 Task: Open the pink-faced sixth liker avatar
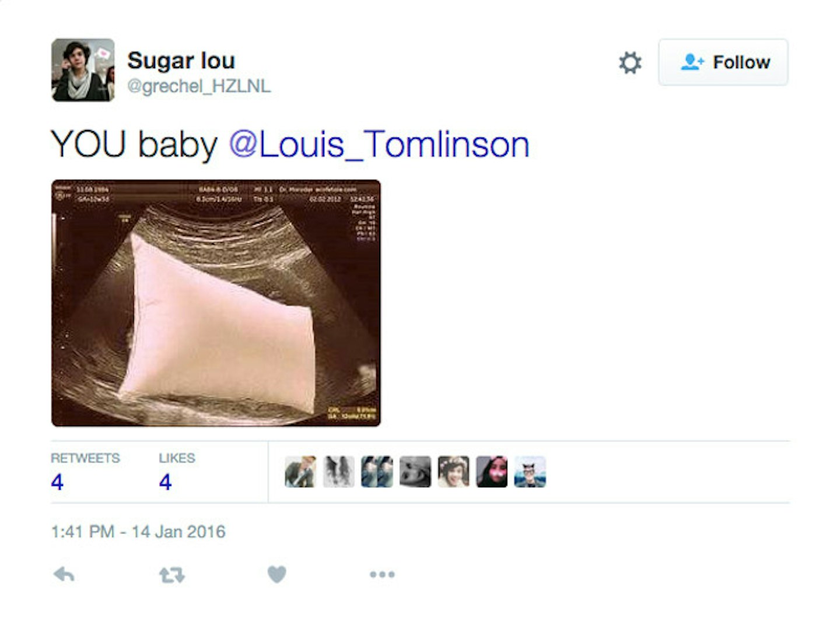coord(492,472)
